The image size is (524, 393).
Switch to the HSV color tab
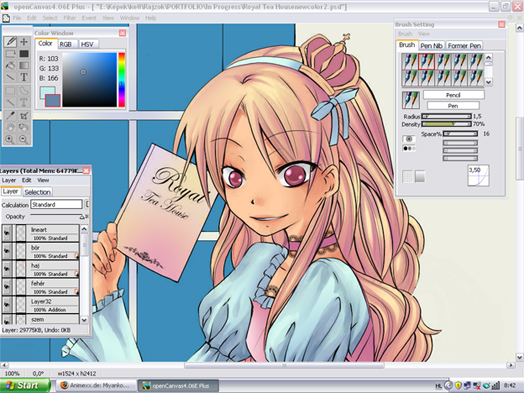click(88, 44)
